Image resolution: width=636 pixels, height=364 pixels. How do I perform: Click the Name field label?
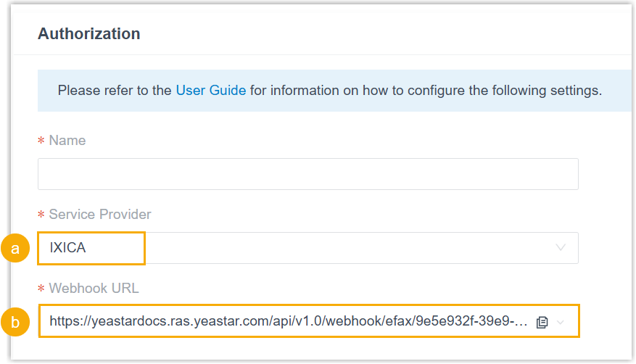pos(67,141)
